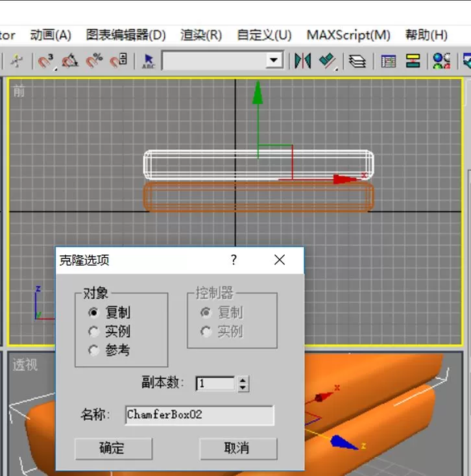Viewport: 471px width, 476px height.
Task: Open the 自定义(U) menu
Action: tap(264, 35)
